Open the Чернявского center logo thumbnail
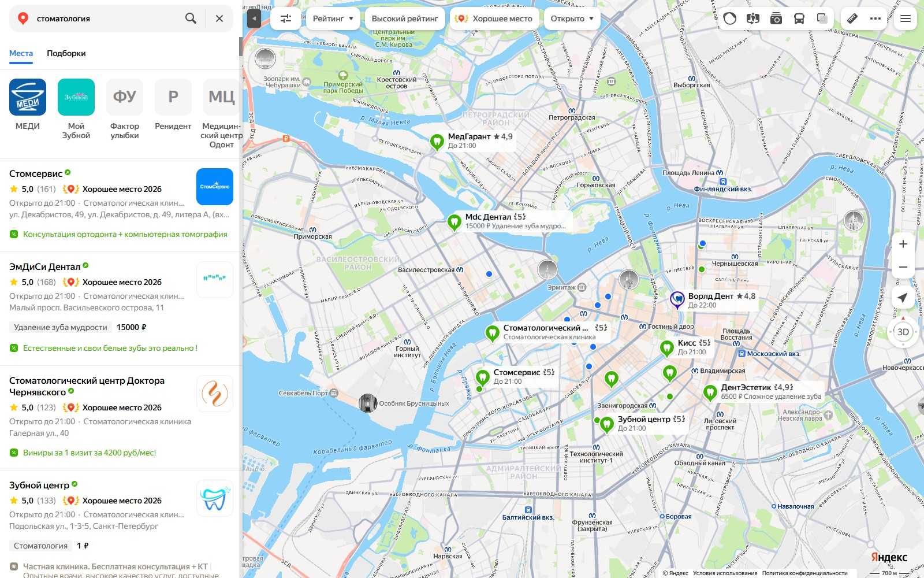This screenshot has width=924, height=578. tap(215, 394)
